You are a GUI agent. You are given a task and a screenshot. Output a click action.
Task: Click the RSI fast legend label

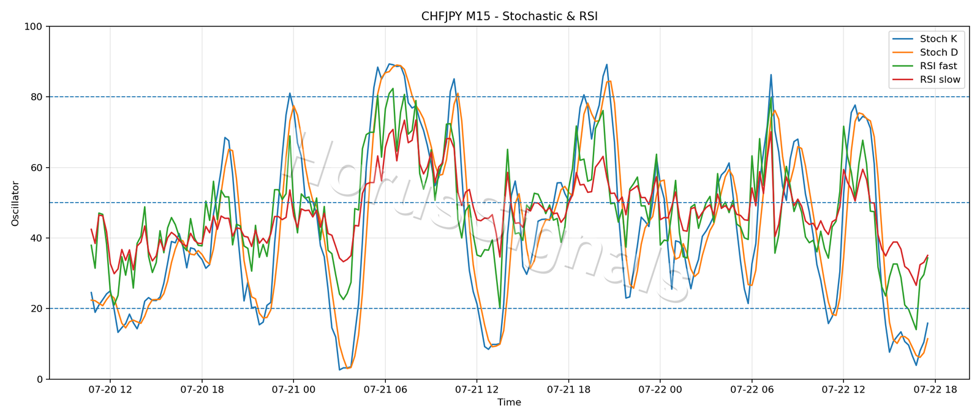pyautogui.click(x=938, y=66)
